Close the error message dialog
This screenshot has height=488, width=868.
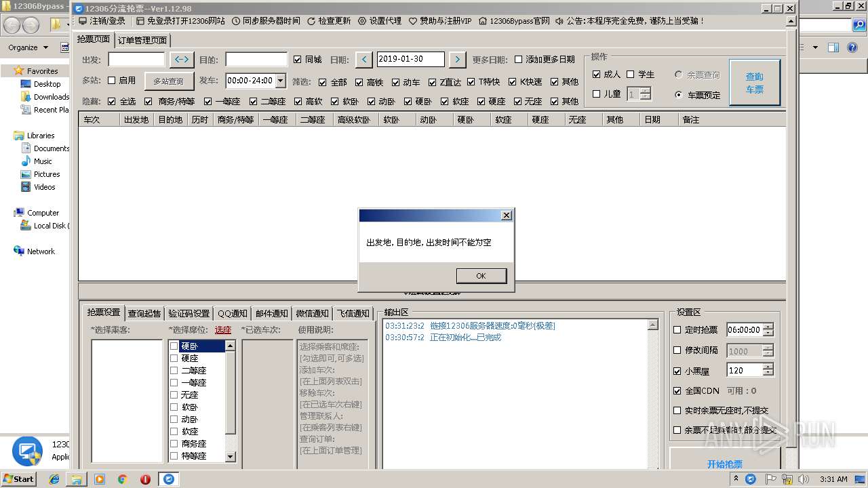[x=506, y=216]
